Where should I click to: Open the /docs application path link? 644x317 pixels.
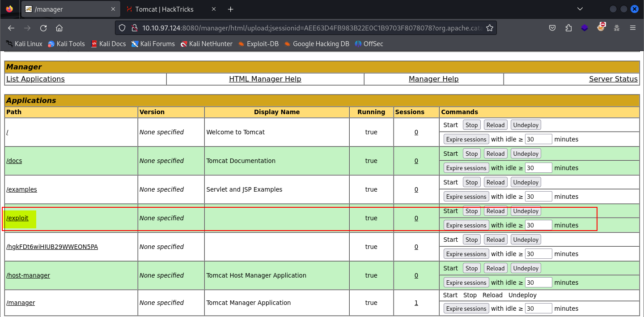14,161
